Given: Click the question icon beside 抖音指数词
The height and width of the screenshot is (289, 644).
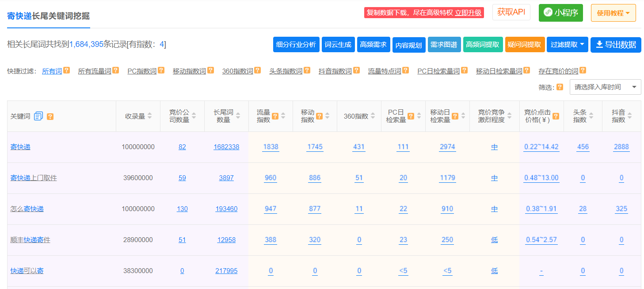Looking at the screenshot, I should 356,70.
